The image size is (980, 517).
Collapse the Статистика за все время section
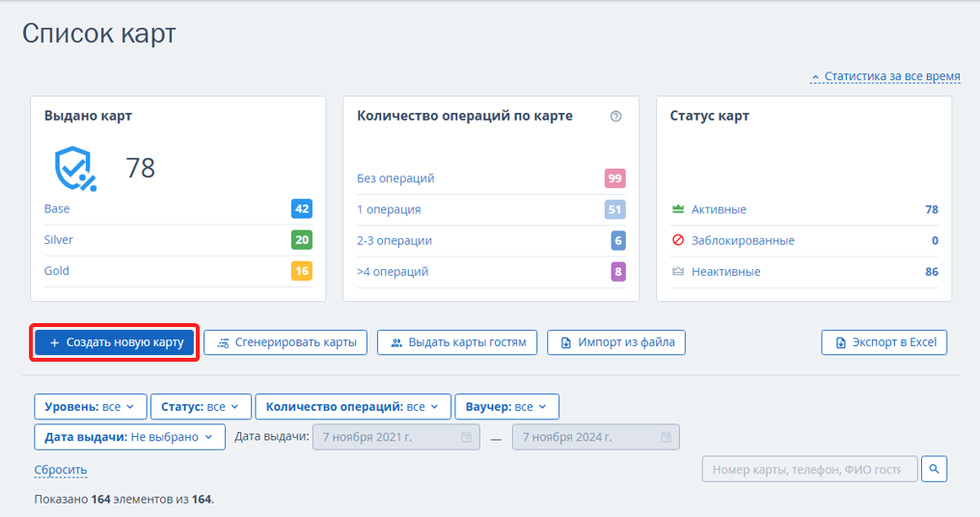pos(885,76)
